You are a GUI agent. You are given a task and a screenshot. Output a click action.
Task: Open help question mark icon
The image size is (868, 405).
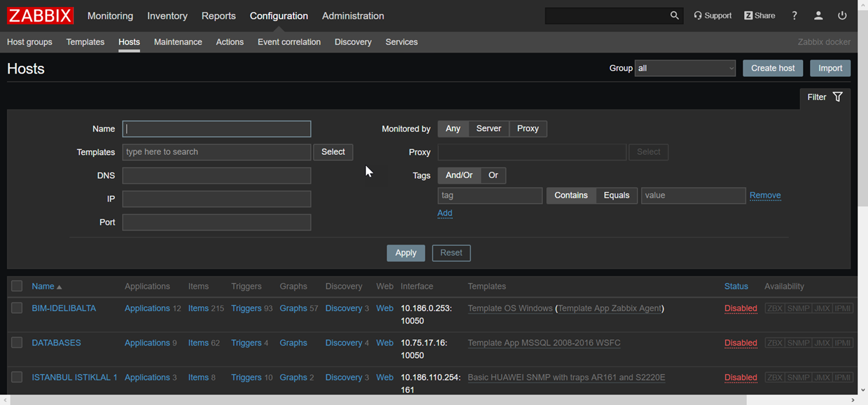pos(794,15)
